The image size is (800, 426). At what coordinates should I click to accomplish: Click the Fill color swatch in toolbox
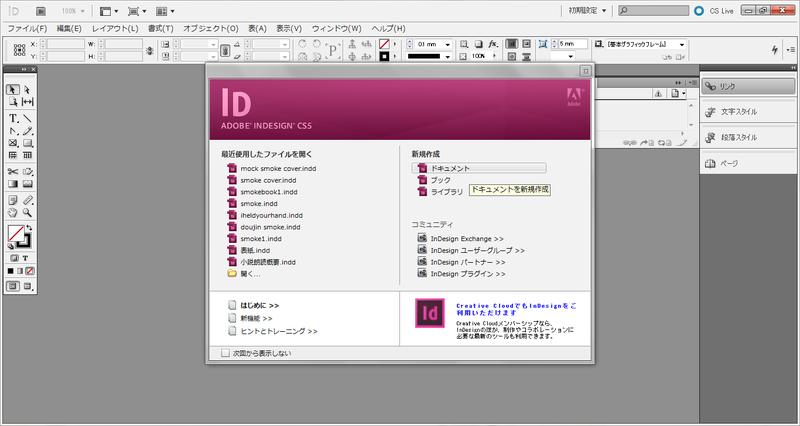(x=16, y=234)
